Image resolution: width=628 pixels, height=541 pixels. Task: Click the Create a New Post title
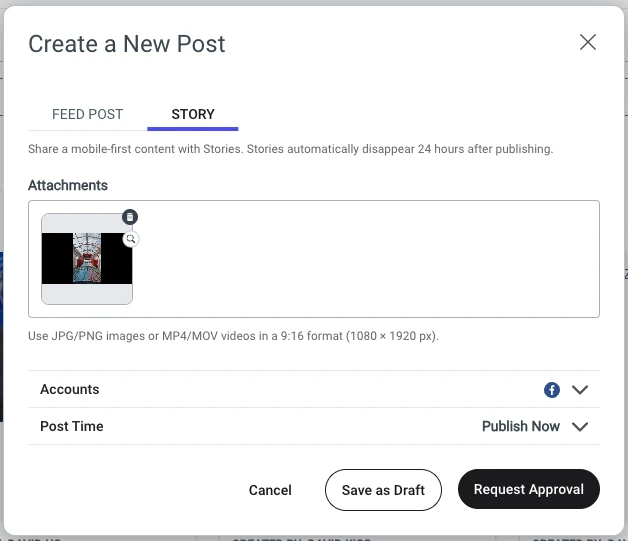pyautogui.click(x=127, y=44)
